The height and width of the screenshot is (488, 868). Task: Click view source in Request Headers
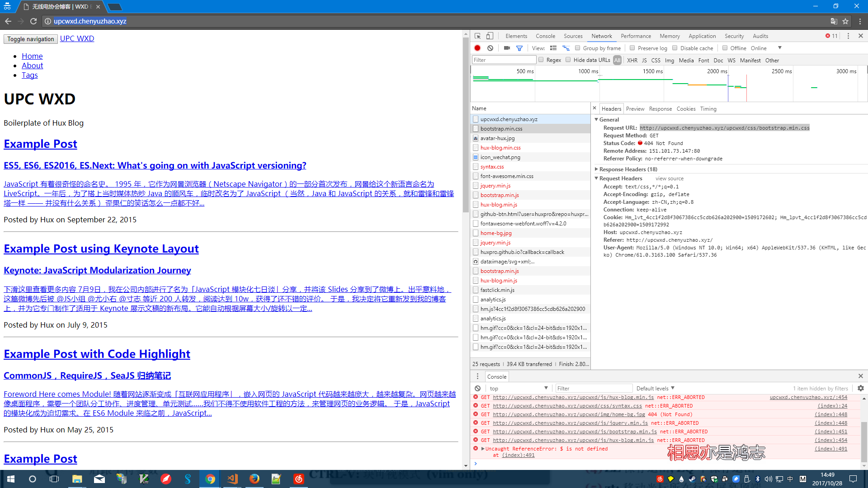pyautogui.click(x=670, y=178)
